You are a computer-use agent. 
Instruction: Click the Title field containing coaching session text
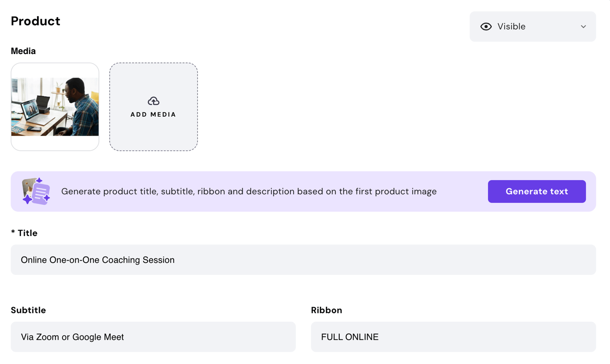[x=304, y=260]
